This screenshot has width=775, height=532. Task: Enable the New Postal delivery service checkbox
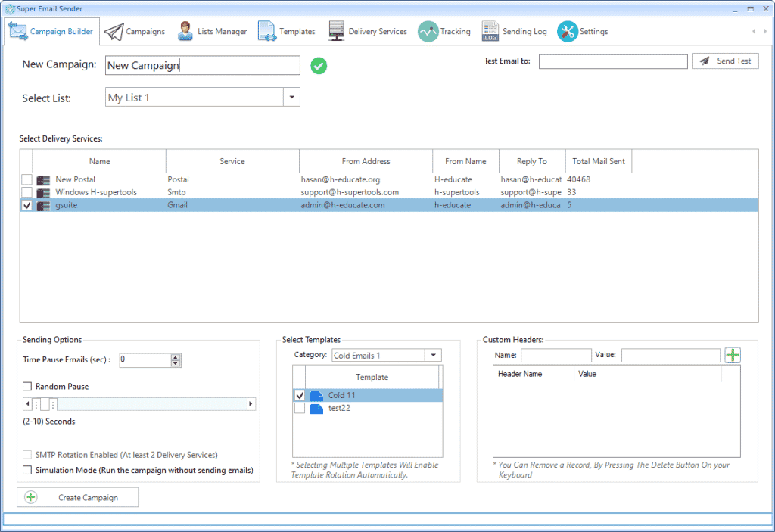(x=26, y=179)
